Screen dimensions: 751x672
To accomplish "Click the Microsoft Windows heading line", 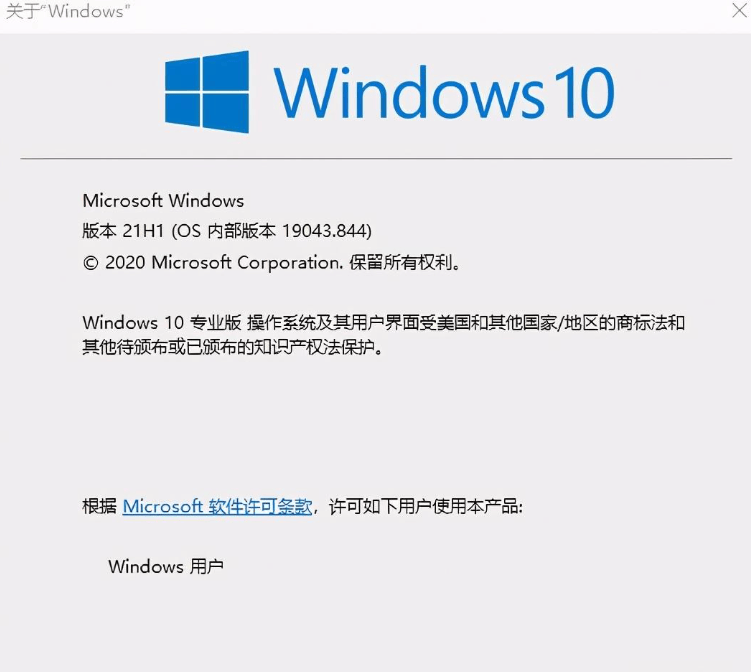I will (x=163, y=200).
